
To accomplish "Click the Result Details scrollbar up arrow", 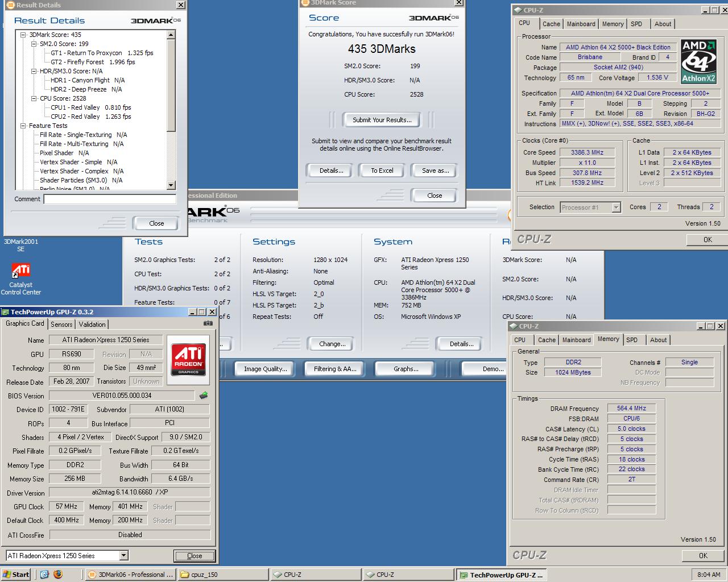I will coord(171,35).
